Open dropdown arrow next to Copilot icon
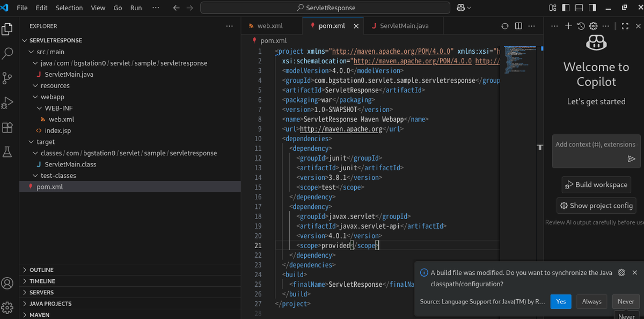The image size is (644, 319). tap(470, 8)
